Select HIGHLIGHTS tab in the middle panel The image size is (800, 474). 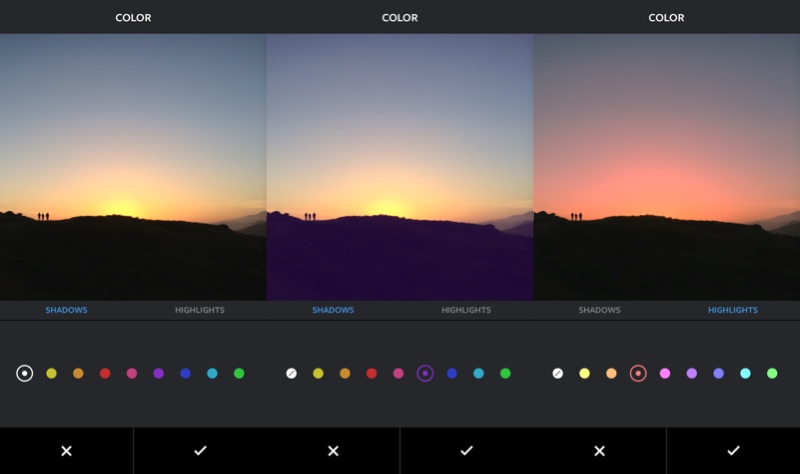pos(466,310)
